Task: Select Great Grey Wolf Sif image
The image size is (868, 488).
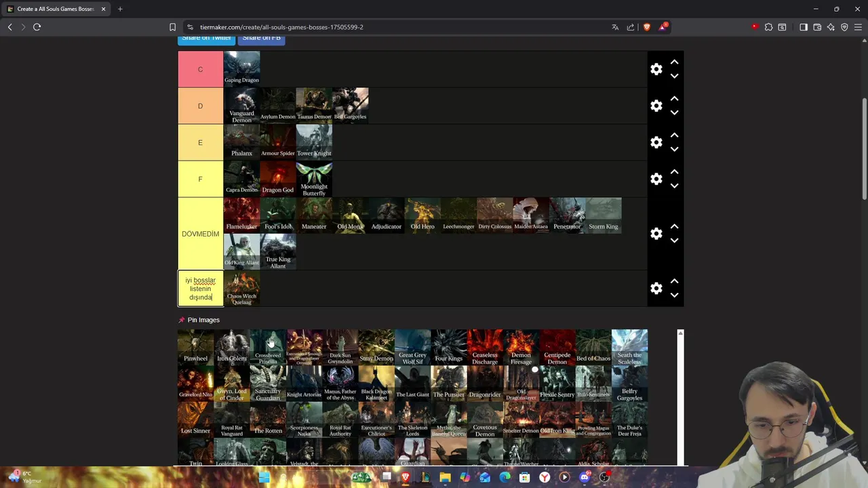Action: (412, 347)
